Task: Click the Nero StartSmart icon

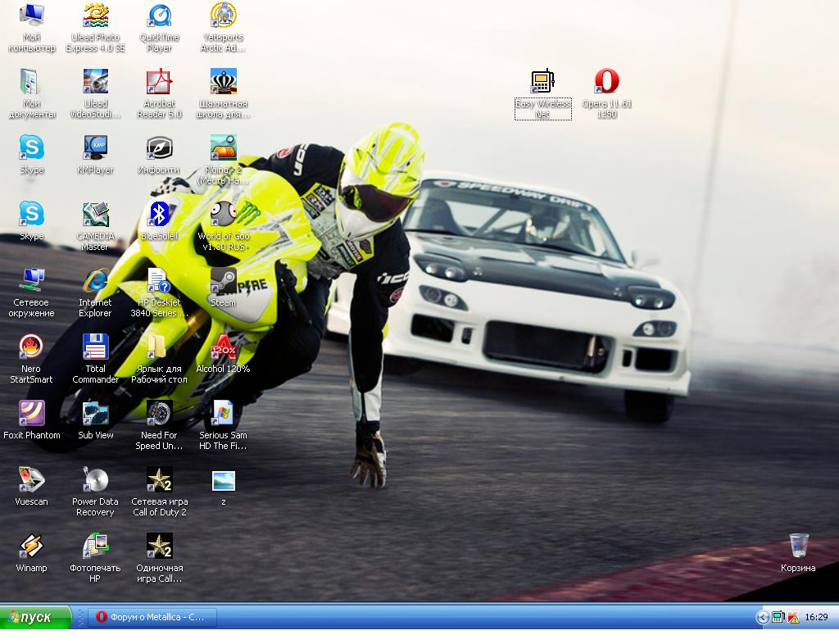Action: 31,347
